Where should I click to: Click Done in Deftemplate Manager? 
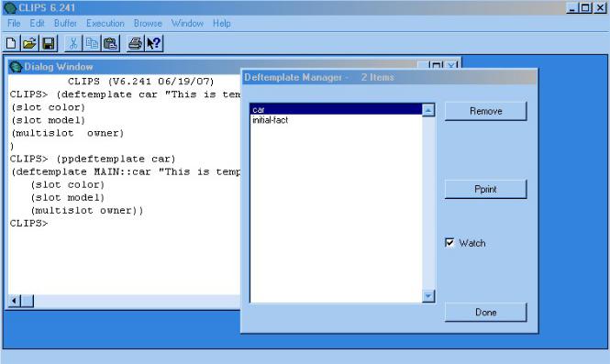[485, 313]
